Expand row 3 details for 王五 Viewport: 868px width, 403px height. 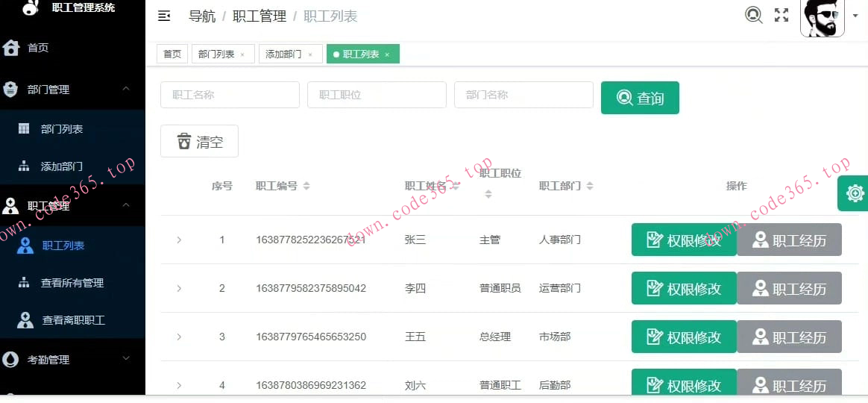(179, 337)
